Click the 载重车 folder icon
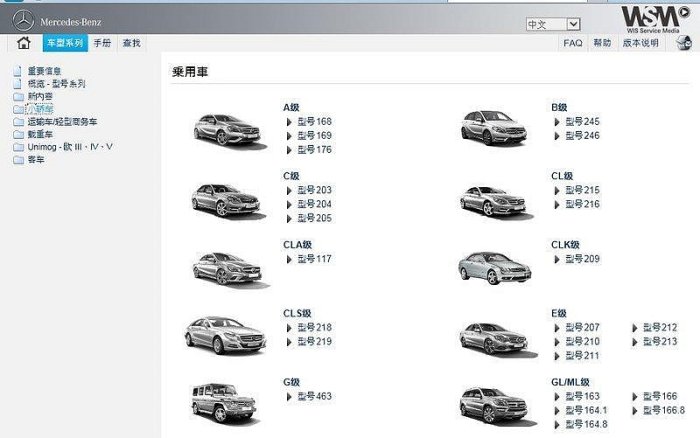 tap(18, 134)
